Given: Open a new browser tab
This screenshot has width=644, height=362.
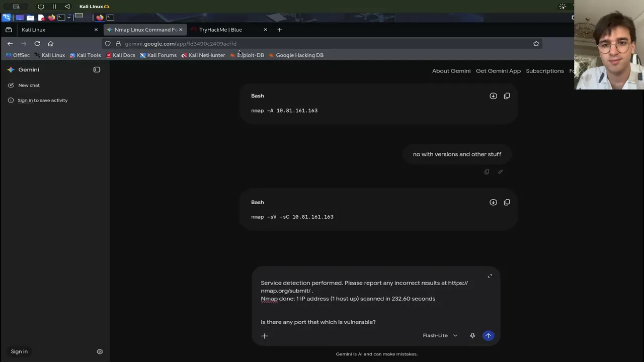Looking at the screenshot, I should [280, 30].
